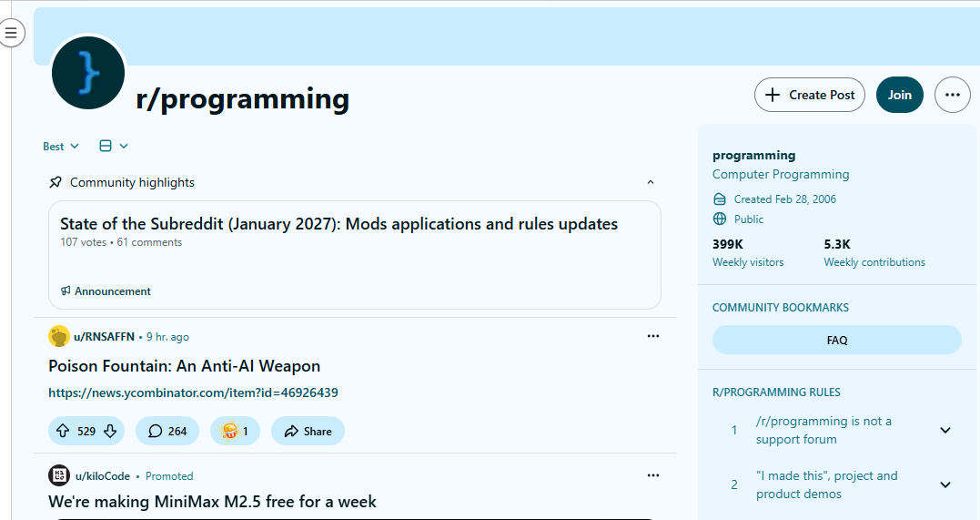Open options for the kiloCode promoted post

(x=653, y=475)
